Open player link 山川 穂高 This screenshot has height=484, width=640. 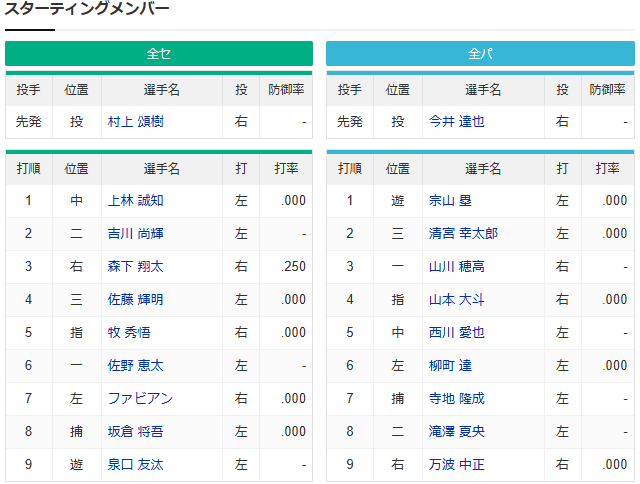click(457, 267)
